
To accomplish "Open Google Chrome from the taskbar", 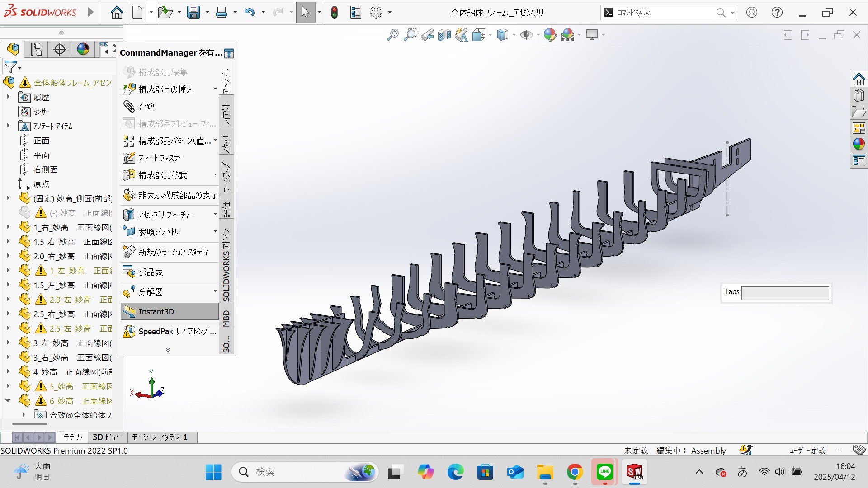I will (575, 472).
